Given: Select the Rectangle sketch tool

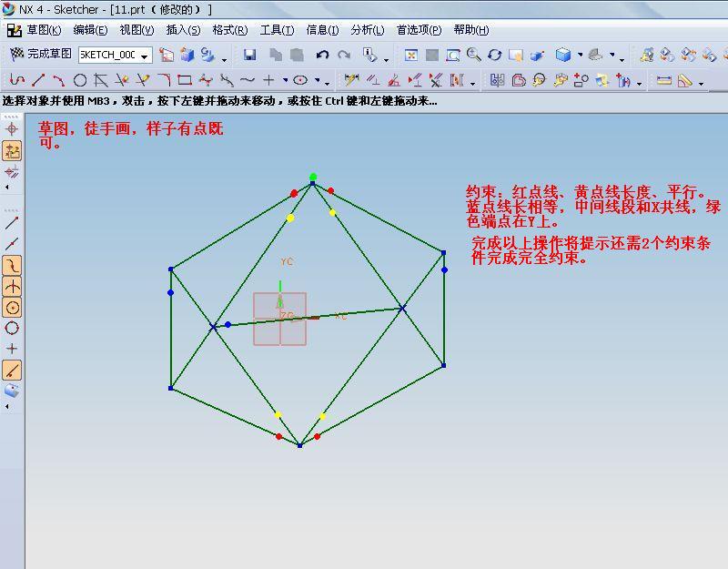Looking at the screenshot, I should tap(185, 80).
